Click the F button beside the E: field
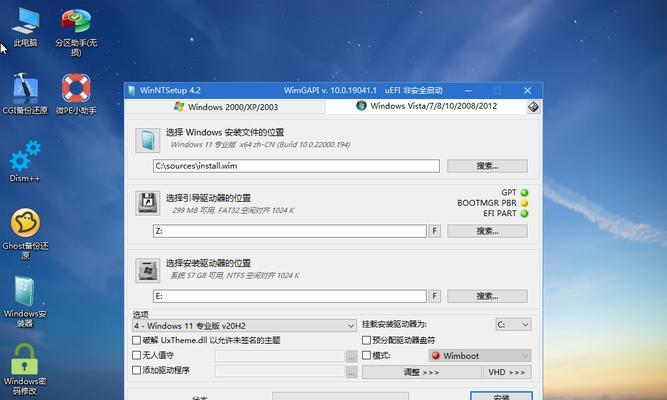 tap(434, 296)
